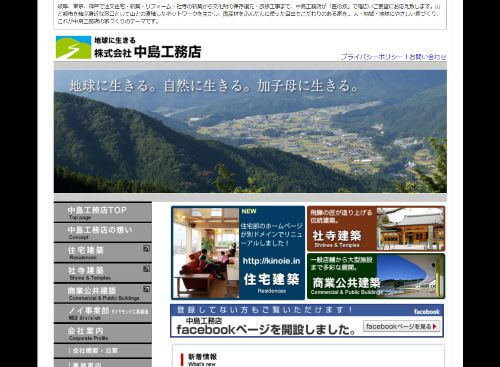Select ノイ事業部 NEI division menu item
The height and width of the screenshot is (367, 500).
click(103, 313)
